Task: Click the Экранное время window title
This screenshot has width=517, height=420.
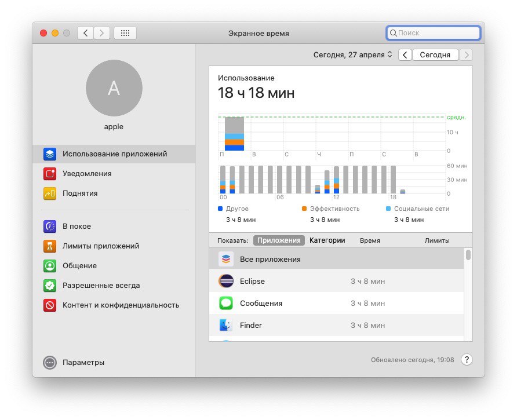Action: (x=258, y=33)
